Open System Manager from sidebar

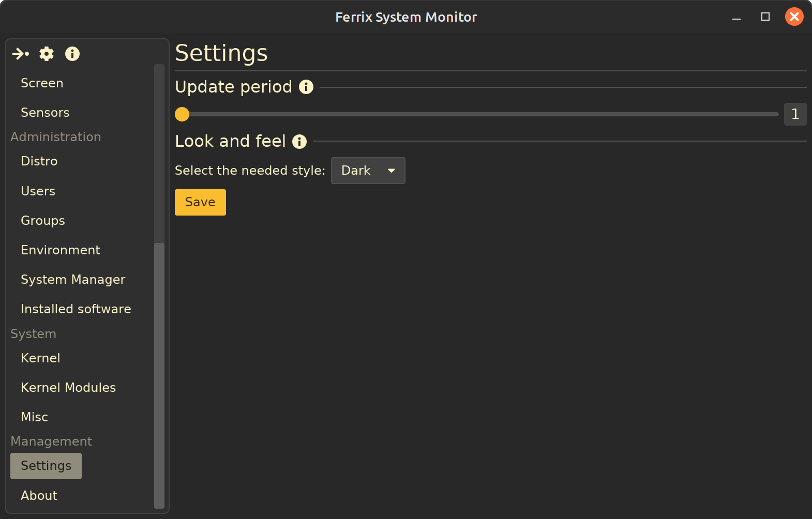click(73, 280)
